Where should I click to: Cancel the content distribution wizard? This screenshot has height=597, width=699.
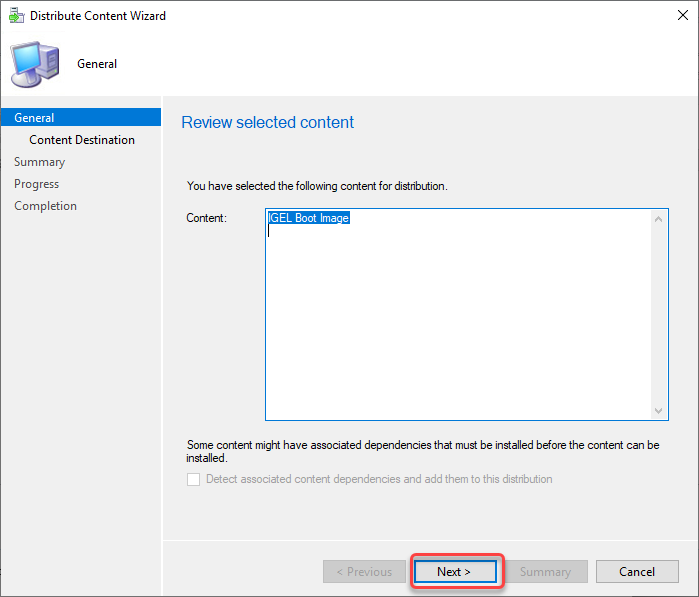tap(637, 572)
